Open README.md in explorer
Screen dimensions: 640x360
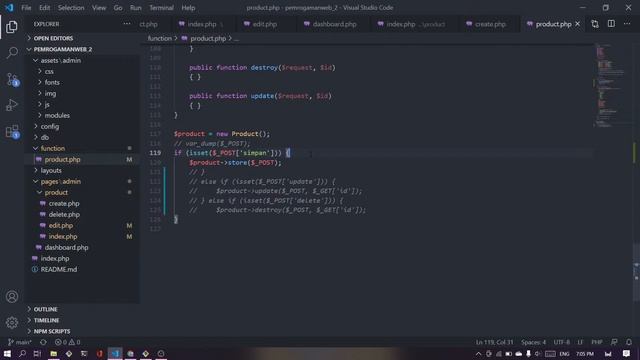(x=58, y=269)
